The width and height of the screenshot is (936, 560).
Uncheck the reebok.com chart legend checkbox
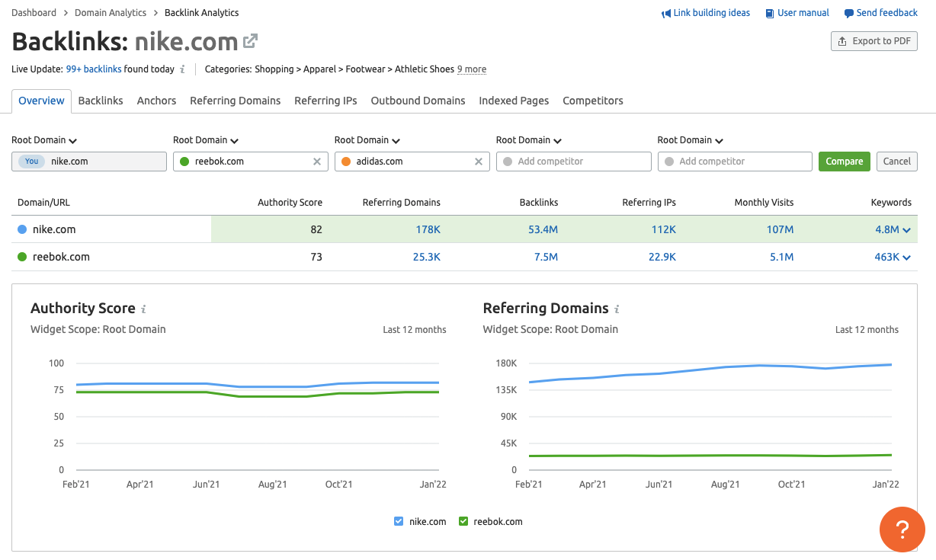point(463,522)
